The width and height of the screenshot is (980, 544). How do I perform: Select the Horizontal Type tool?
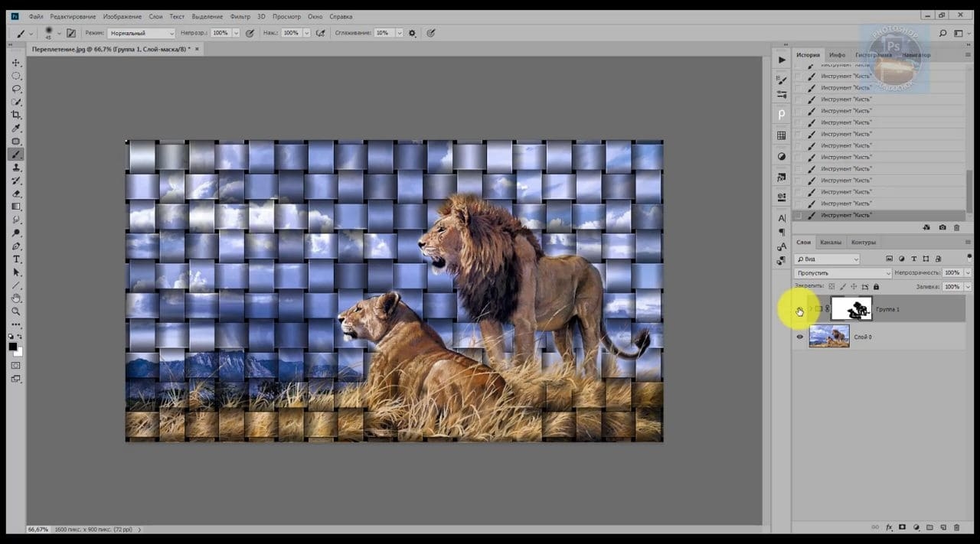click(16, 259)
